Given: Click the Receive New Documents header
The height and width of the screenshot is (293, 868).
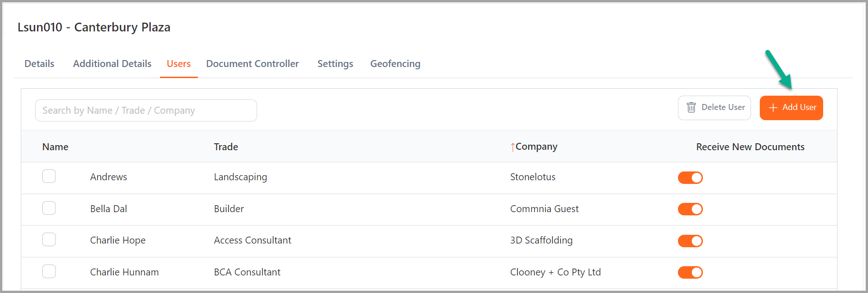Looking at the screenshot, I should (x=750, y=147).
